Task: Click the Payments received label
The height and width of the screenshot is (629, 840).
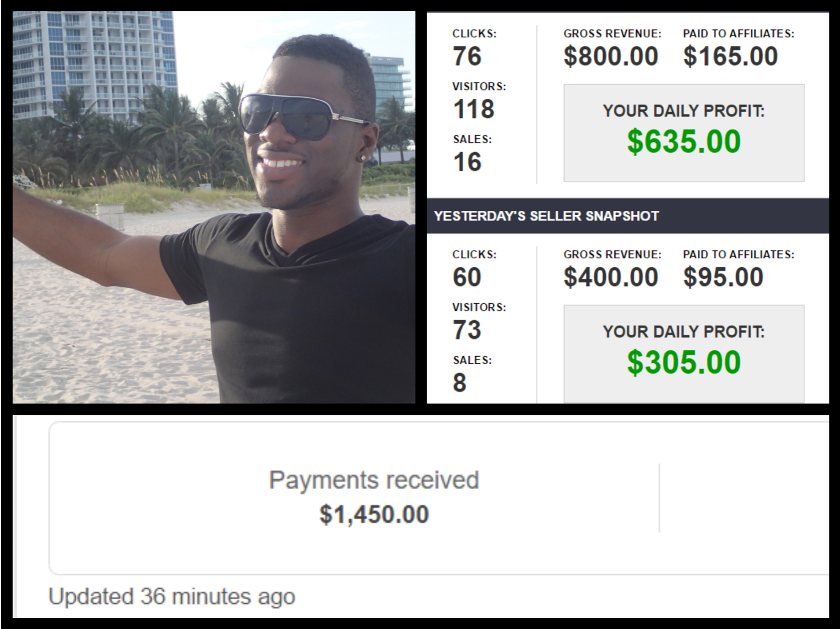Action: click(x=374, y=480)
